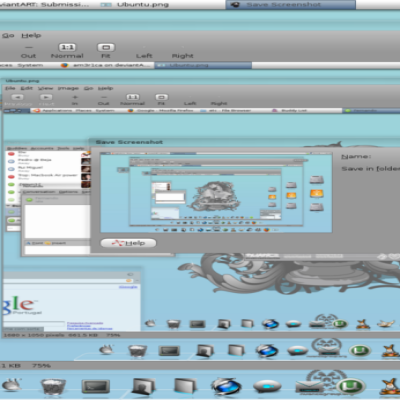Open the chat bubble app in largest dock
This screenshot has height=400, width=400.
(x=267, y=386)
